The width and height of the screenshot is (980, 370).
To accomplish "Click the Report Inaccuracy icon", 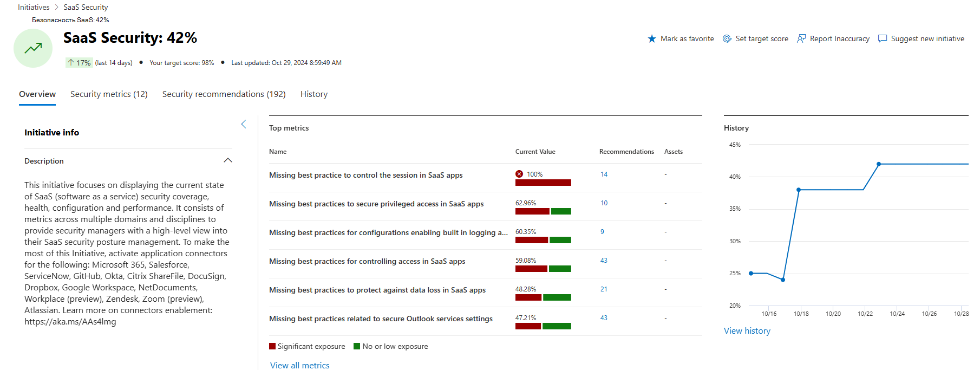I will click(x=801, y=38).
